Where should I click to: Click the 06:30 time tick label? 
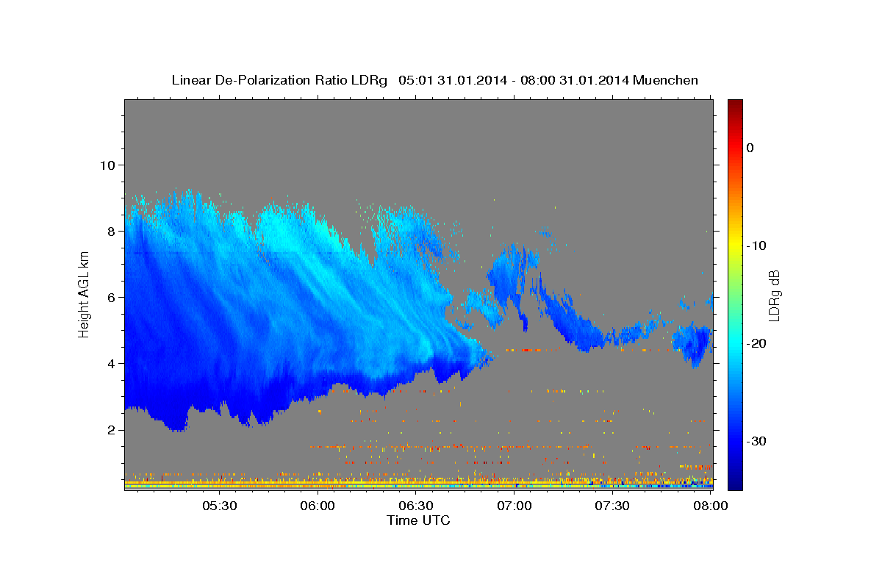click(416, 506)
